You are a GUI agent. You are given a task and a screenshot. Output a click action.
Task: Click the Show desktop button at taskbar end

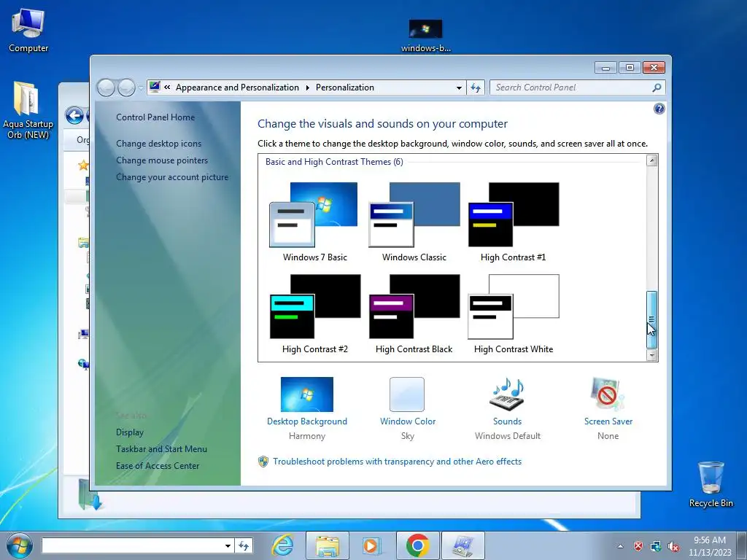(x=742, y=545)
